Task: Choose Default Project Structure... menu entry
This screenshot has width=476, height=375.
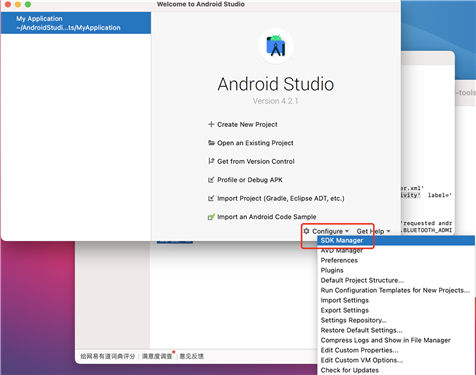Action: [x=396, y=280]
